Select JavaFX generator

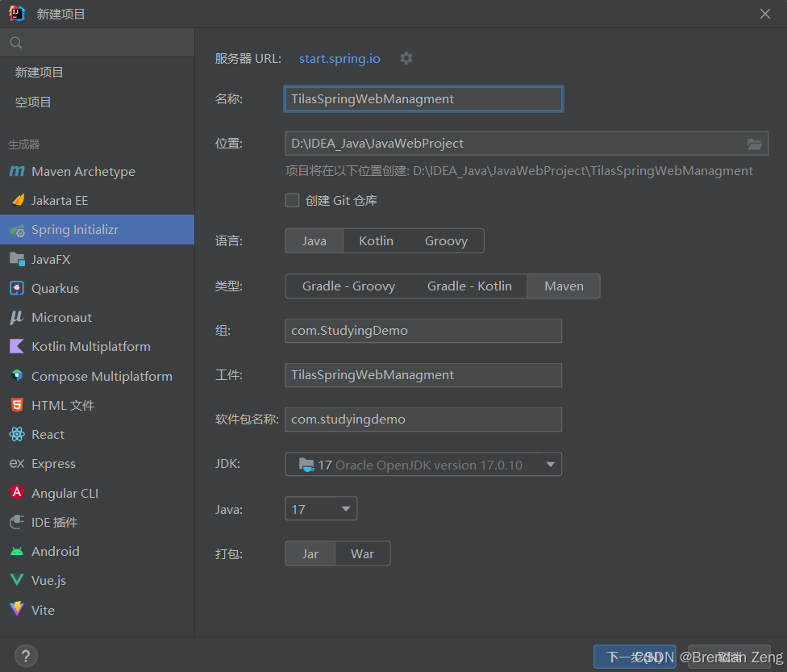tap(98, 259)
